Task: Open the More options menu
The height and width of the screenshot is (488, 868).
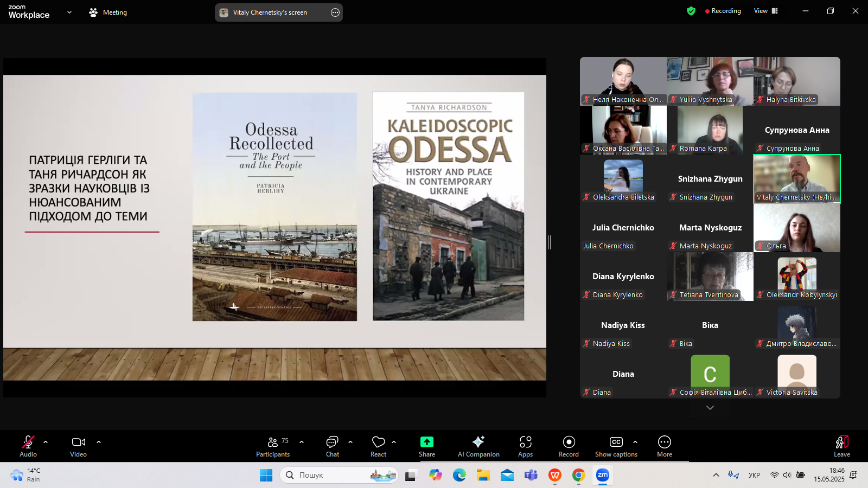Action: click(664, 446)
